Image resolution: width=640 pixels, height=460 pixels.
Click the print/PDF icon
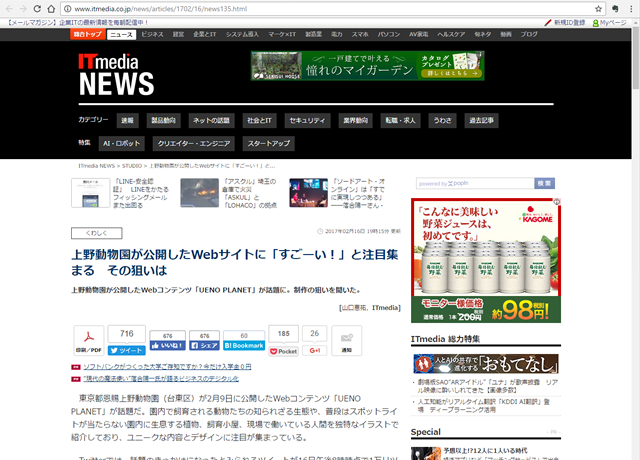pos(88,338)
